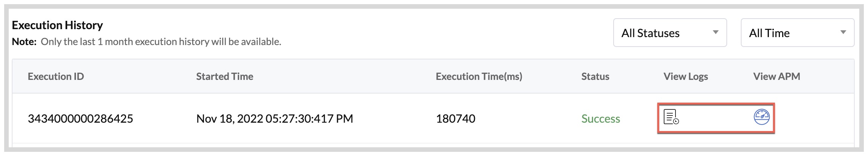Click the Started Time column header
This screenshot has height=156, width=868.
pos(224,76)
